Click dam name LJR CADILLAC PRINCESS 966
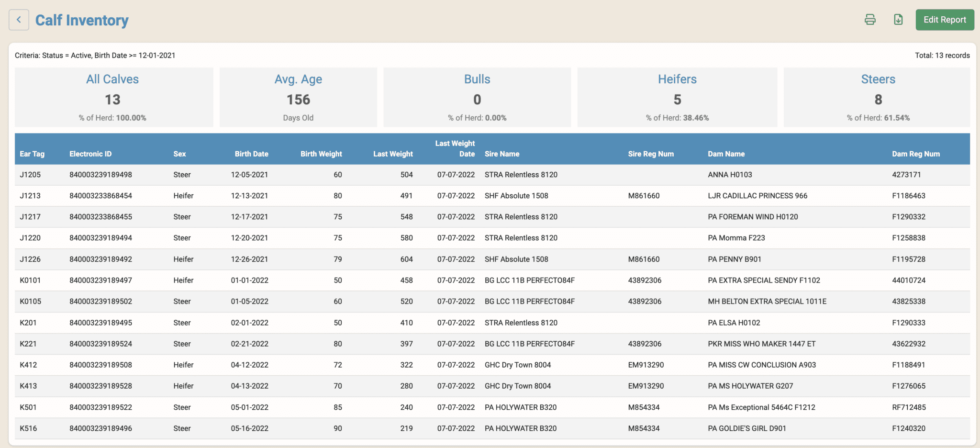 click(x=757, y=196)
